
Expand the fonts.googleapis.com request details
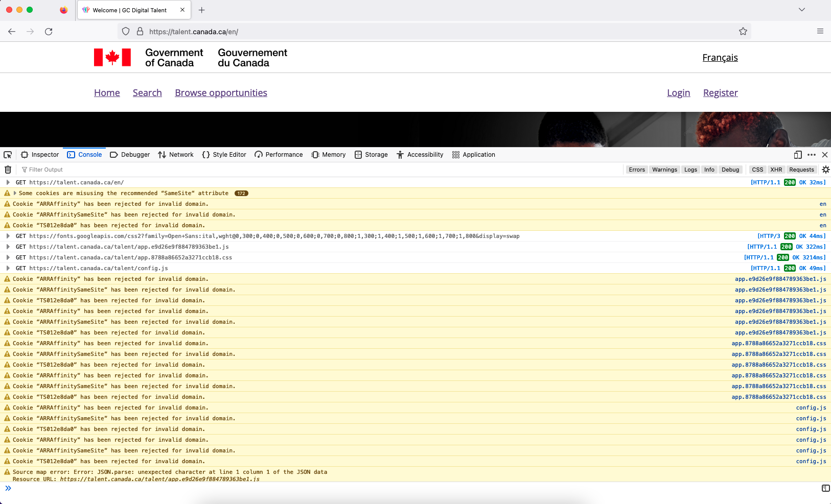tap(8, 236)
